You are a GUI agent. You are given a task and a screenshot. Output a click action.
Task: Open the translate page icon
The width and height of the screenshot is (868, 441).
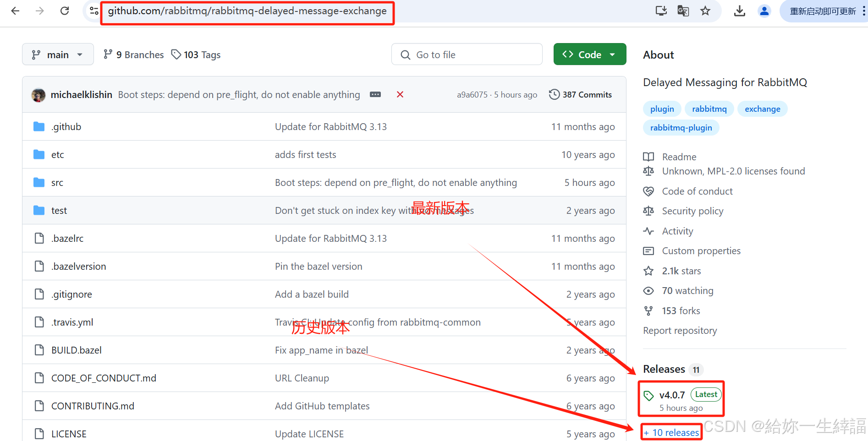point(683,11)
